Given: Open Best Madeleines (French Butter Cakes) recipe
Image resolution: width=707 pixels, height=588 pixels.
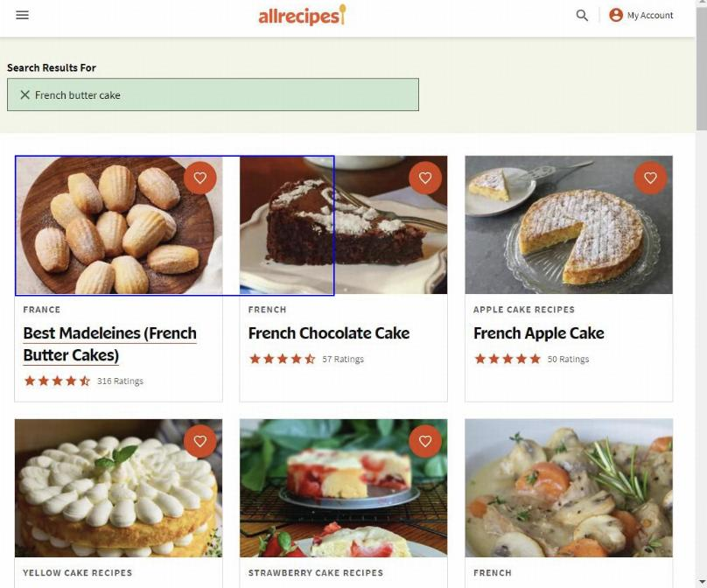Looking at the screenshot, I should point(110,344).
